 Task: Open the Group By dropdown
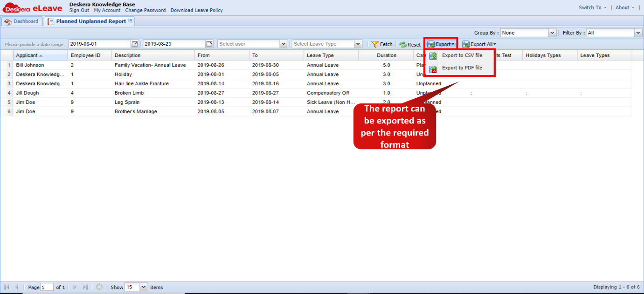(552, 33)
